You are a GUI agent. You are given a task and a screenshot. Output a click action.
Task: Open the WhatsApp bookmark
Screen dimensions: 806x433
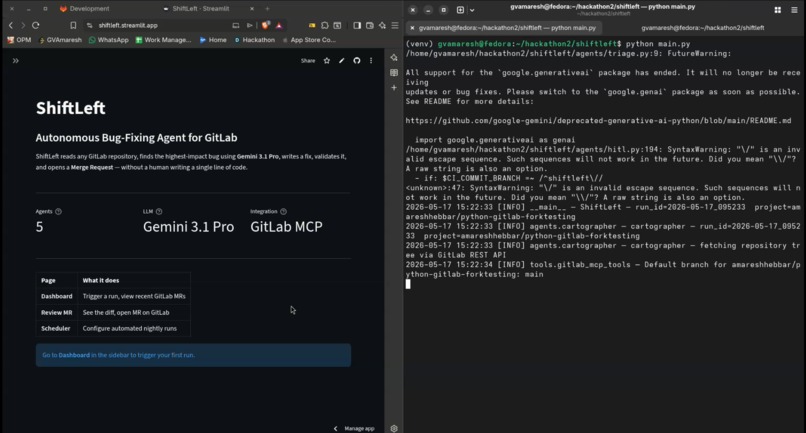click(108, 40)
